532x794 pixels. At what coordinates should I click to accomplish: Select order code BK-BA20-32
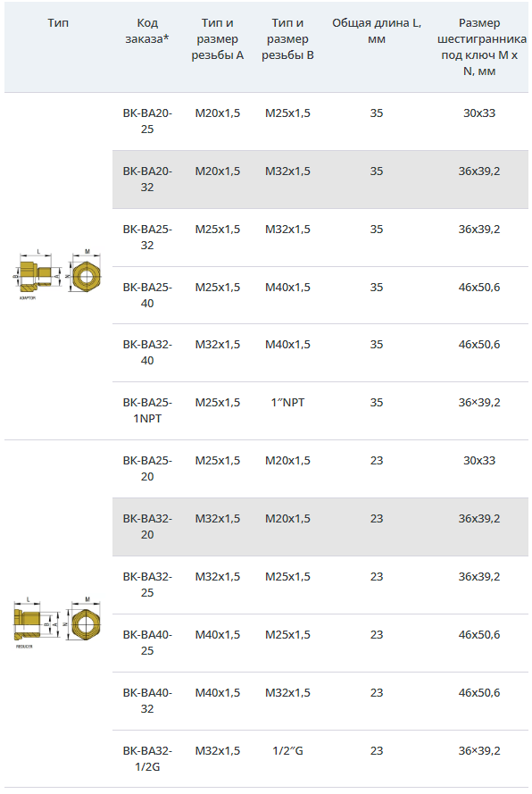click(147, 180)
